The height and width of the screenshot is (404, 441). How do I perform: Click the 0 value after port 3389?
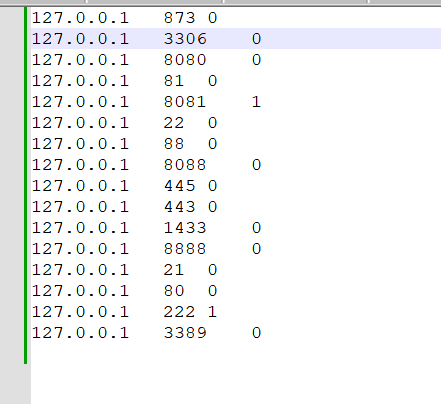click(x=256, y=333)
